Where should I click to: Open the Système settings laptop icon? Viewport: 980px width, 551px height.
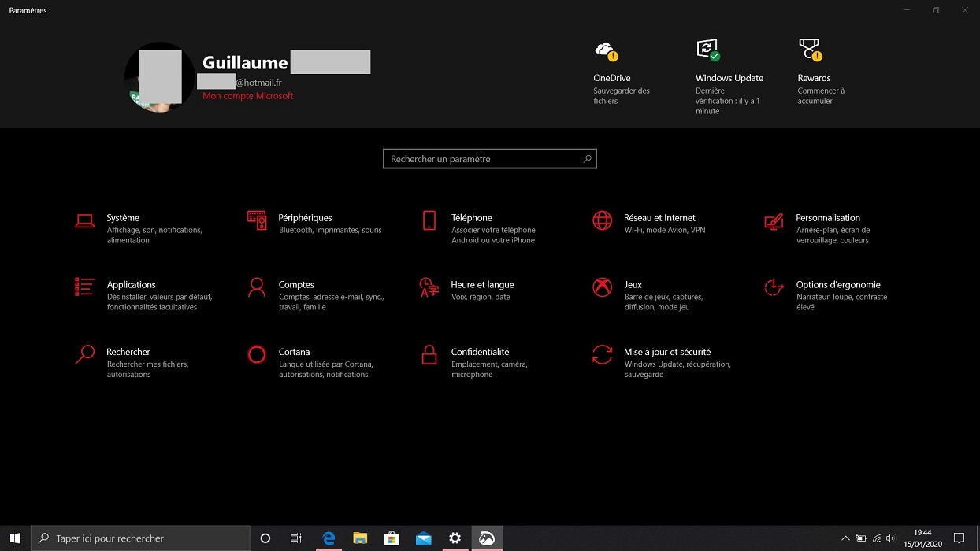coord(84,221)
